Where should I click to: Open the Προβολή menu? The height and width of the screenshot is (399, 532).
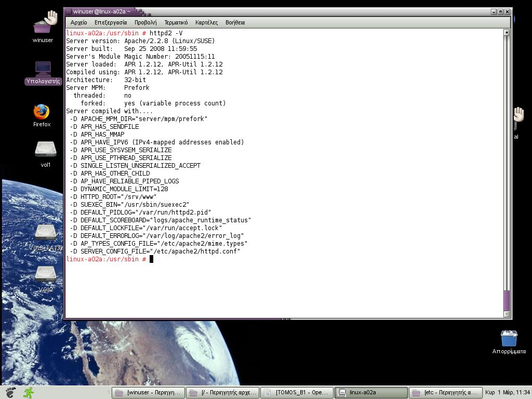(145, 22)
